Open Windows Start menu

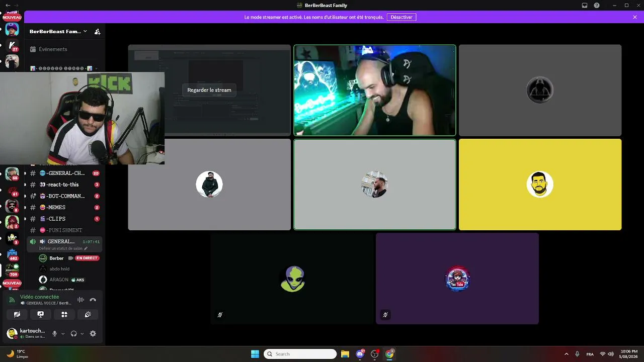[x=255, y=354]
